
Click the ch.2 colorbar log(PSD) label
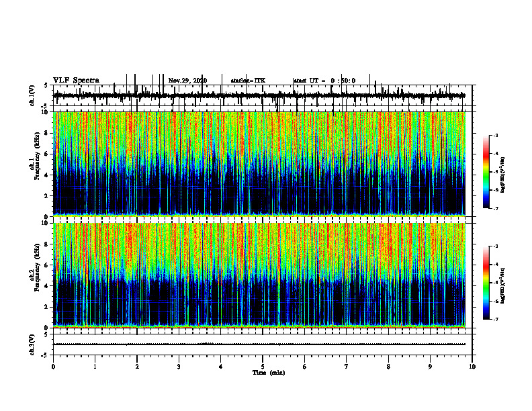(x=503, y=285)
